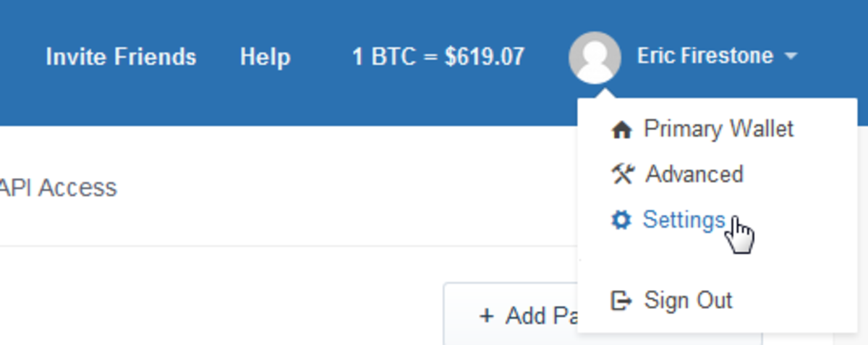Screen dimensions: 868x345
Task: Click the hammer and wrench Advanced icon
Action: (x=622, y=174)
